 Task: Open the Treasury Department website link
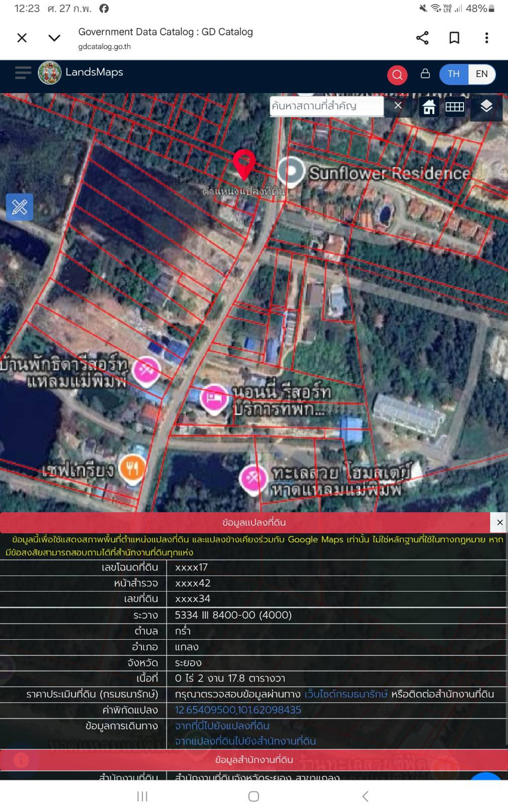345,694
